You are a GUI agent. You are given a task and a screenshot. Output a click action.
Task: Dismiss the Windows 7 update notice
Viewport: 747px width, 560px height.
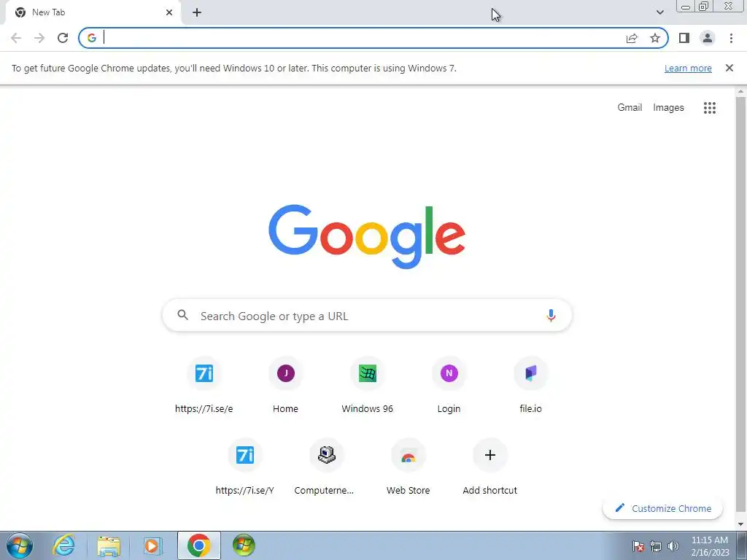coord(729,68)
